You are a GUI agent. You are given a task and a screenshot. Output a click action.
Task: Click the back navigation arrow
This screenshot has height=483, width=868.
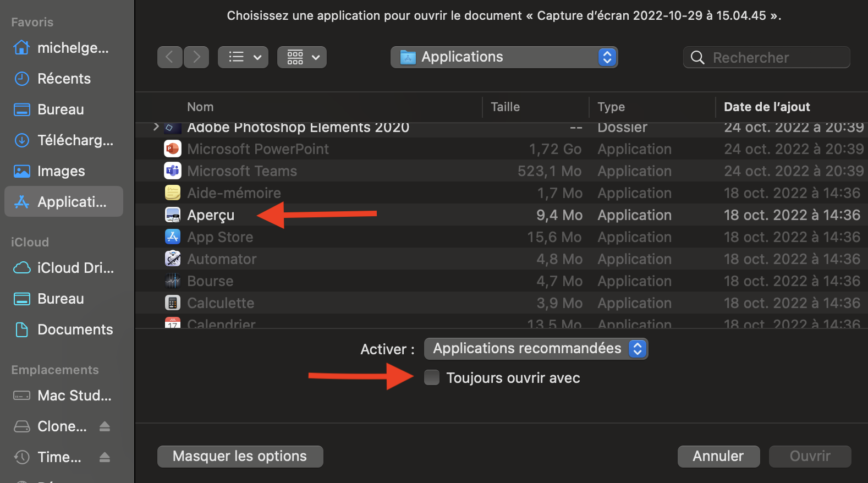169,57
